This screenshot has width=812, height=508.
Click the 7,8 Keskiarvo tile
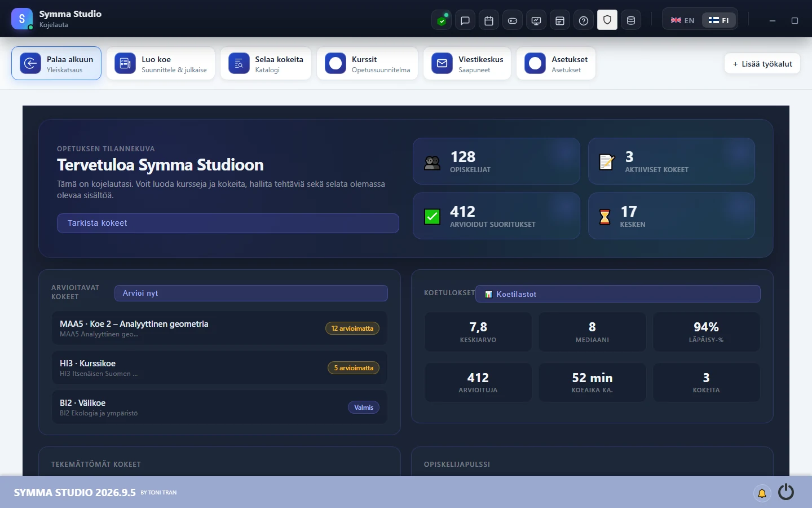[x=478, y=332]
